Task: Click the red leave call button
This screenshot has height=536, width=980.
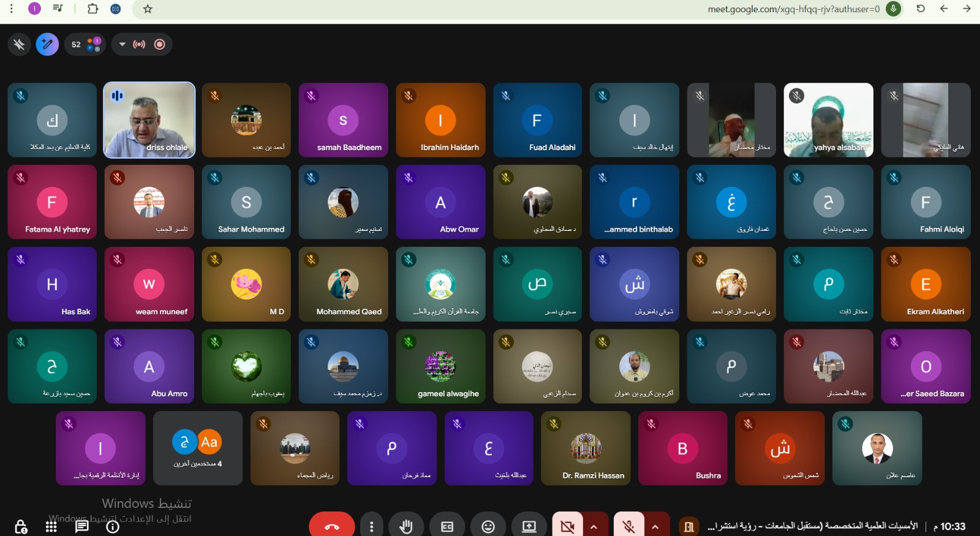Action: (331, 526)
